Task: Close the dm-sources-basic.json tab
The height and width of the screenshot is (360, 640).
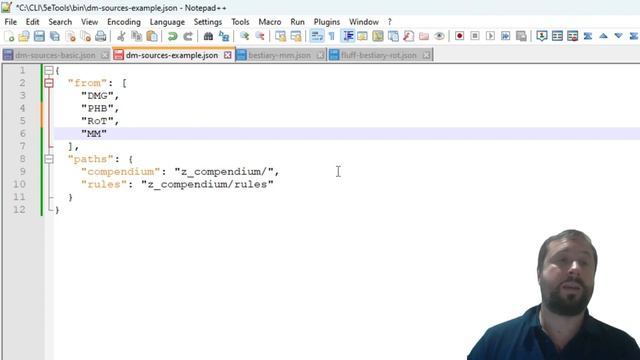Action: (x=105, y=55)
